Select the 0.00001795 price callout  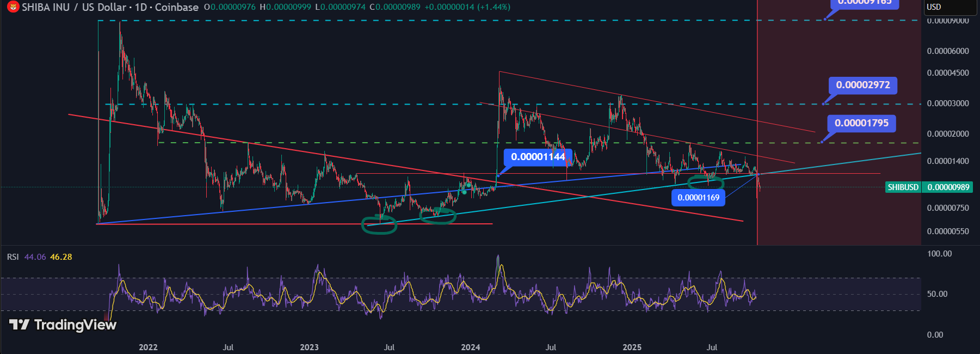861,123
